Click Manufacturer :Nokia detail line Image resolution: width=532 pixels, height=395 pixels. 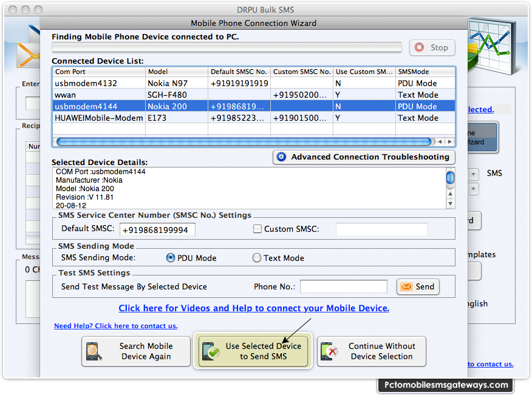point(89,180)
